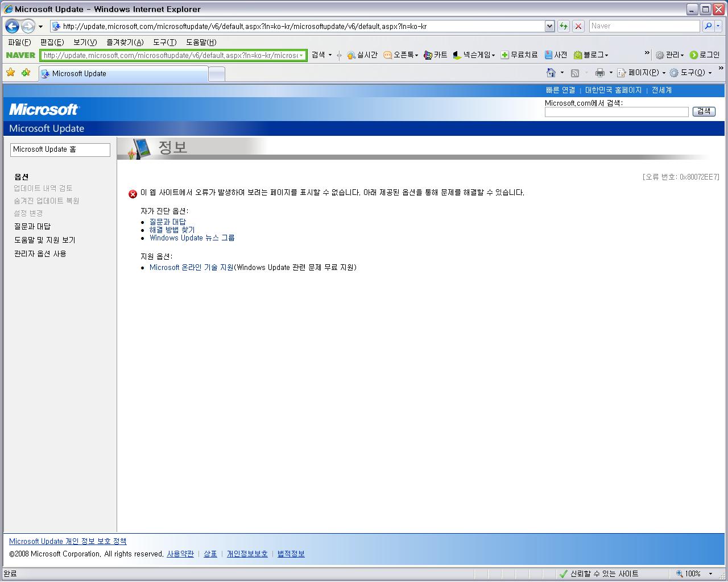The image size is (728, 582).
Task: Click the search magnifier icon beside Naver box
Action: 708,26
